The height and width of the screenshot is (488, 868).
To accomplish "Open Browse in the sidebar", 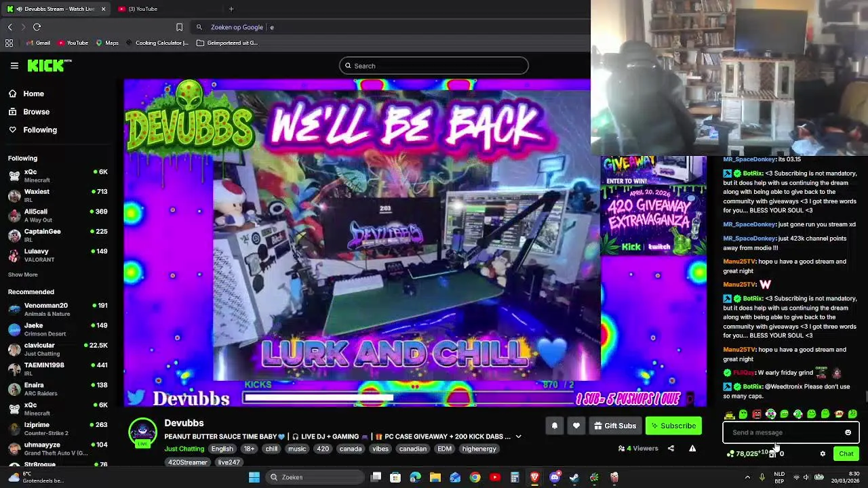I will pos(36,112).
